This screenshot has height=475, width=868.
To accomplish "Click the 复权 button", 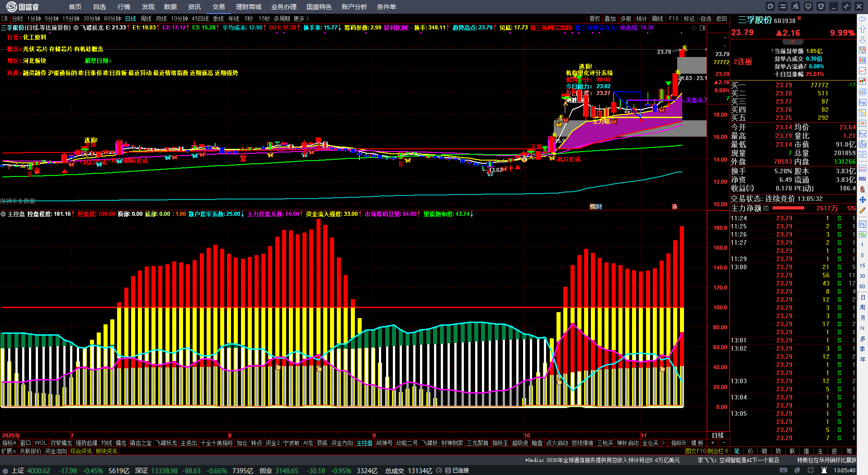I will point(595,19).
